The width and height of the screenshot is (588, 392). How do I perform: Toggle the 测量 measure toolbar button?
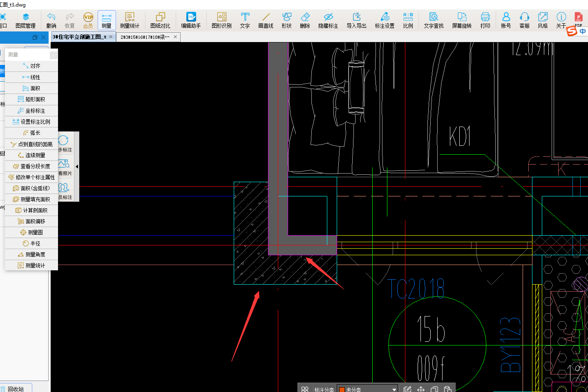(107, 20)
